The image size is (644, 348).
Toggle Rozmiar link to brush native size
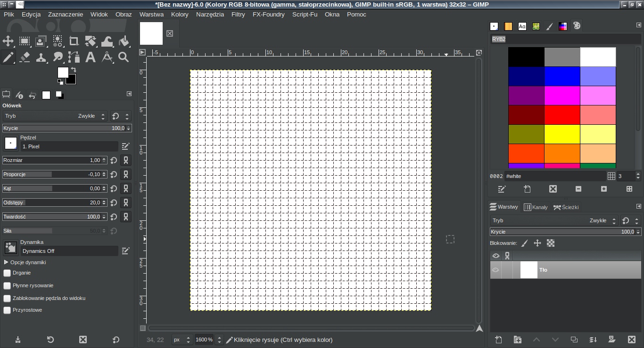coord(126,160)
